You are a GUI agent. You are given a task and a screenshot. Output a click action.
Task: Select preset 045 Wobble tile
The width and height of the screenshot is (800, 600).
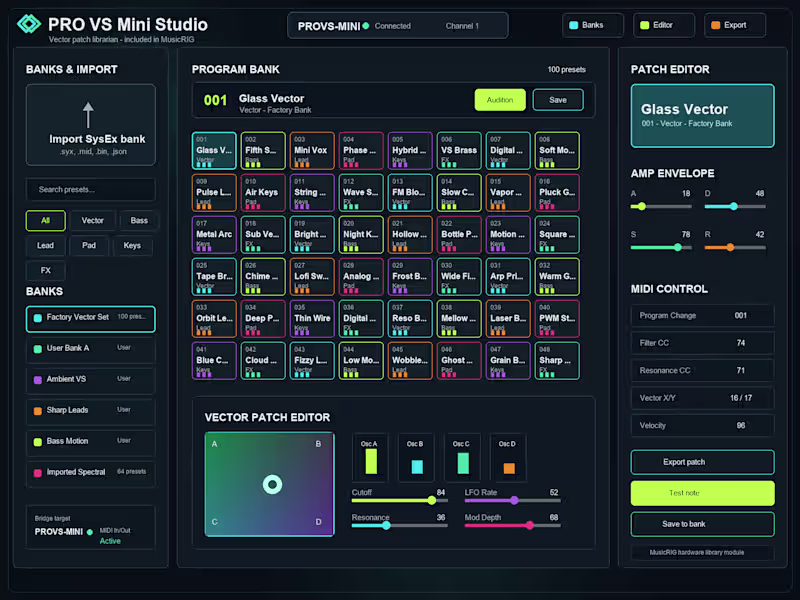click(x=410, y=361)
